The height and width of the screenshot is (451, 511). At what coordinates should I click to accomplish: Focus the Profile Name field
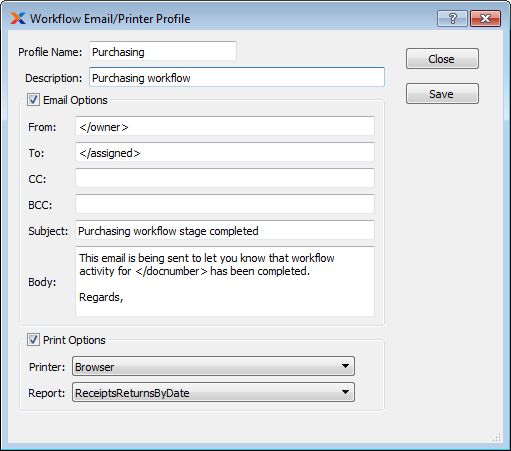[163, 52]
